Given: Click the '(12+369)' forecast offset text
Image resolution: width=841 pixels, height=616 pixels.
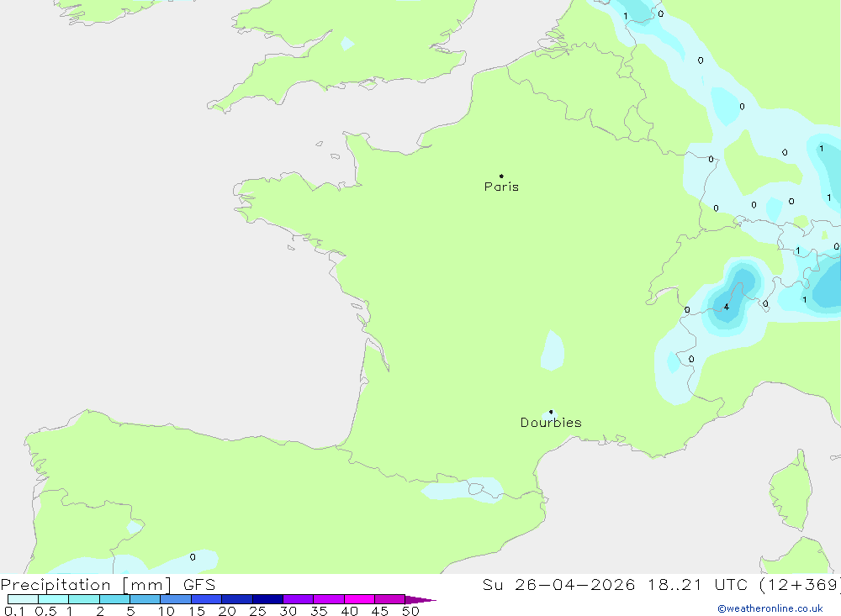Looking at the screenshot, I should pyautogui.click(x=800, y=584).
